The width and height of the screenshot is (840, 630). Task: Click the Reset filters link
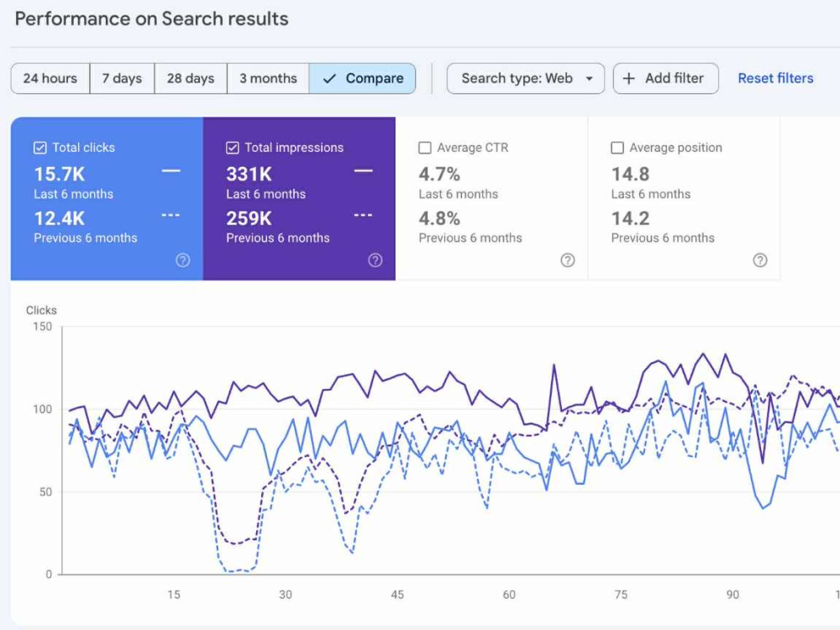tap(775, 78)
